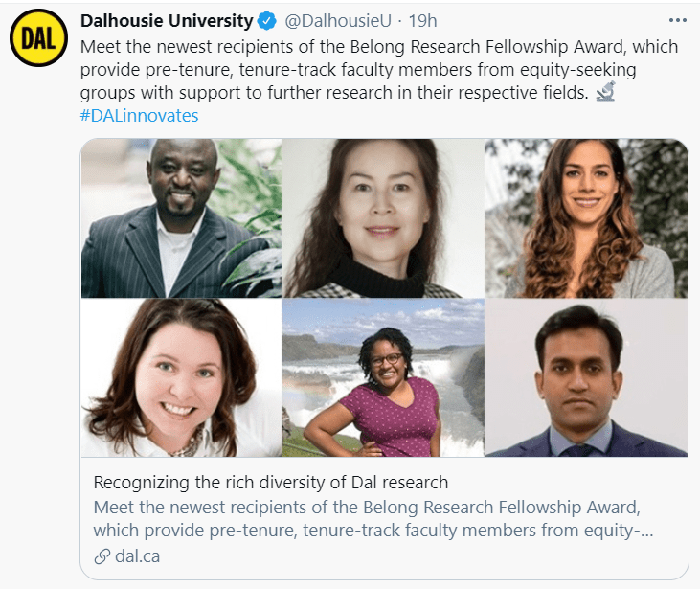Click top-middle photo of woman in black turtleneck
Viewport: 700px width, 589px height.
[383, 218]
